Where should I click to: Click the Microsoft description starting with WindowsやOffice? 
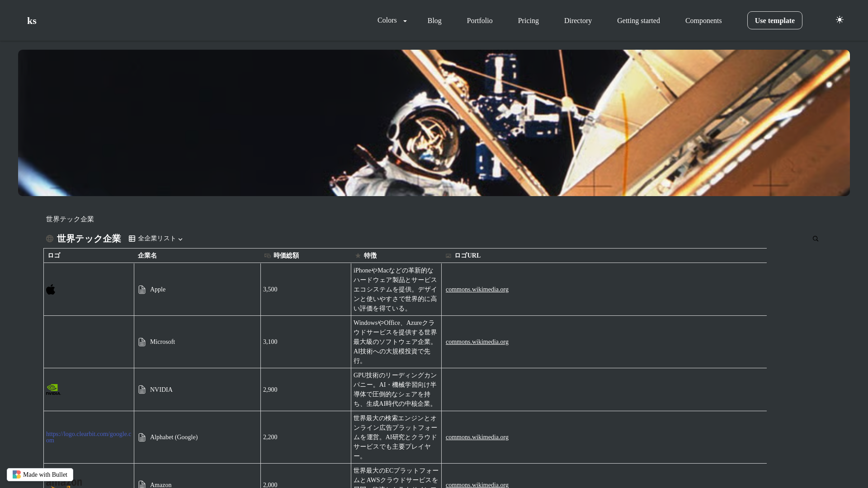(x=396, y=342)
